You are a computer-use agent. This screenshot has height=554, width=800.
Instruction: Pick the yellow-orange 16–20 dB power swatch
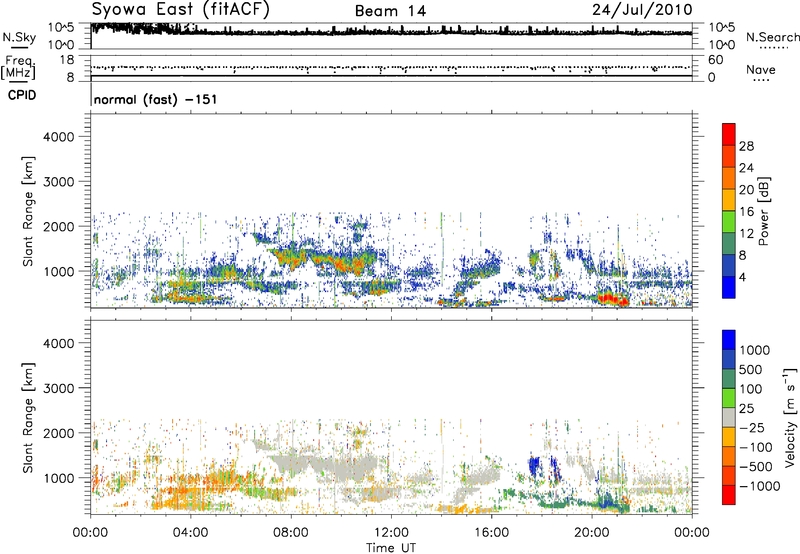tap(729, 200)
